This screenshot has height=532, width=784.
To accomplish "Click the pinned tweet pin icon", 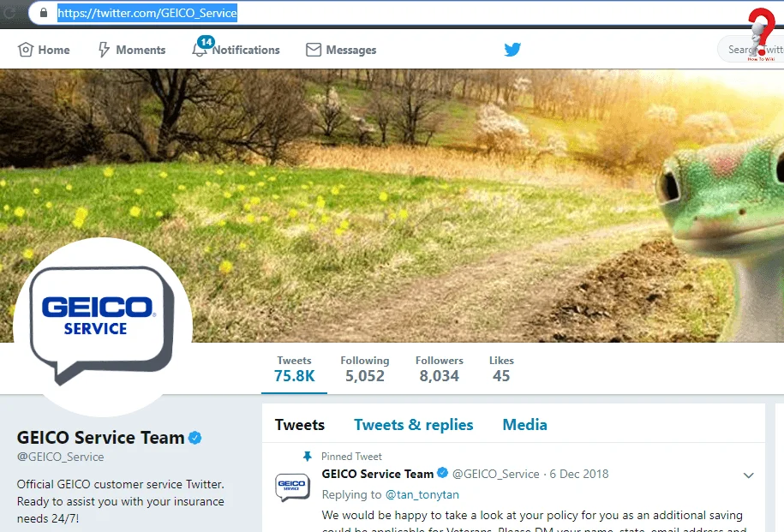I will pos(307,456).
